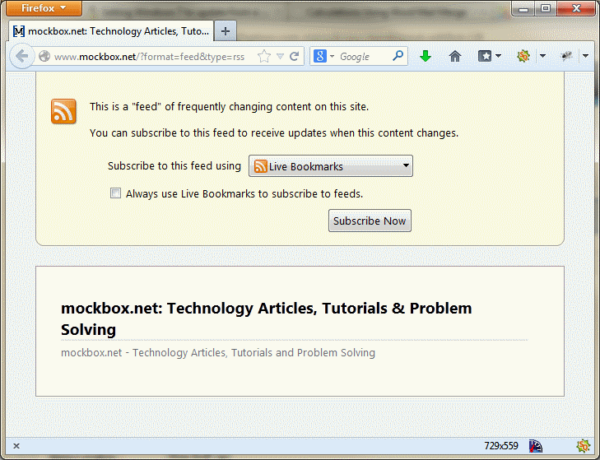Click the mockbox.net URL address field
Viewport: 600px width, 460px height.
(x=149, y=57)
